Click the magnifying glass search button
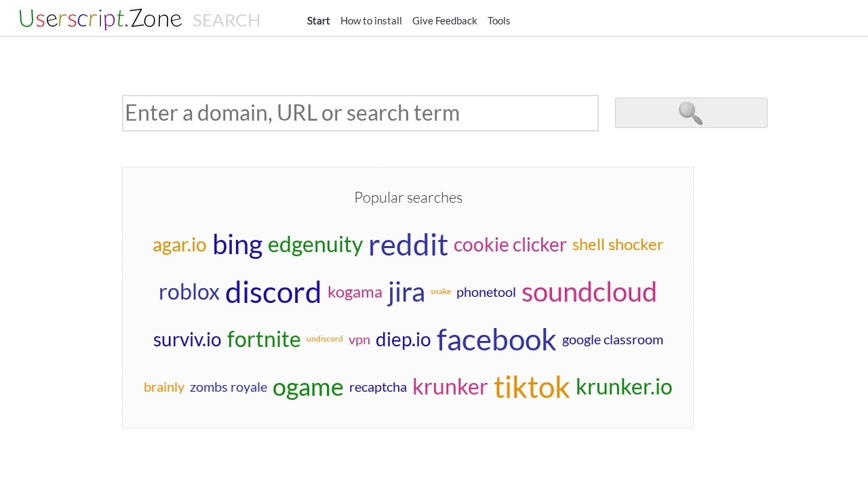The height and width of the screenshot is (488, 868). point(691,113)
